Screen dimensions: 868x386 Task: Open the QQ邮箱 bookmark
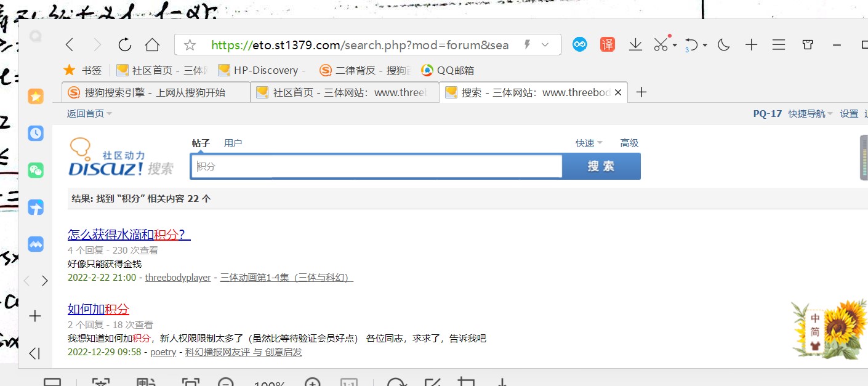pos(448,70)
